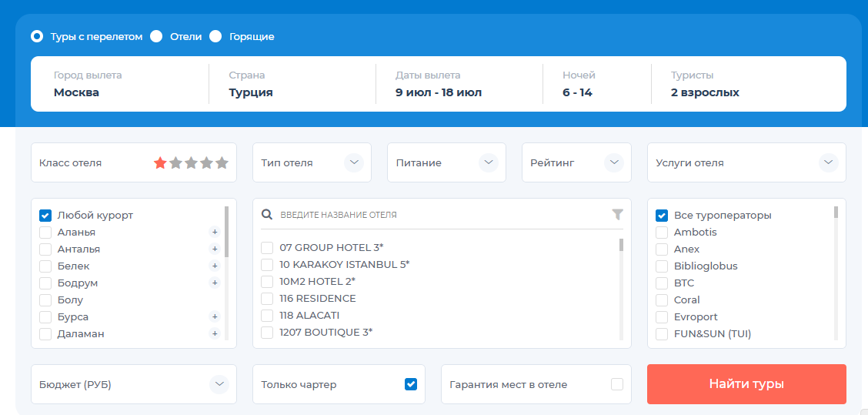Viewport: 868px width, 415px height.
Task: Click the filter funnel icon in hotel search
Action: click(617, 215)
